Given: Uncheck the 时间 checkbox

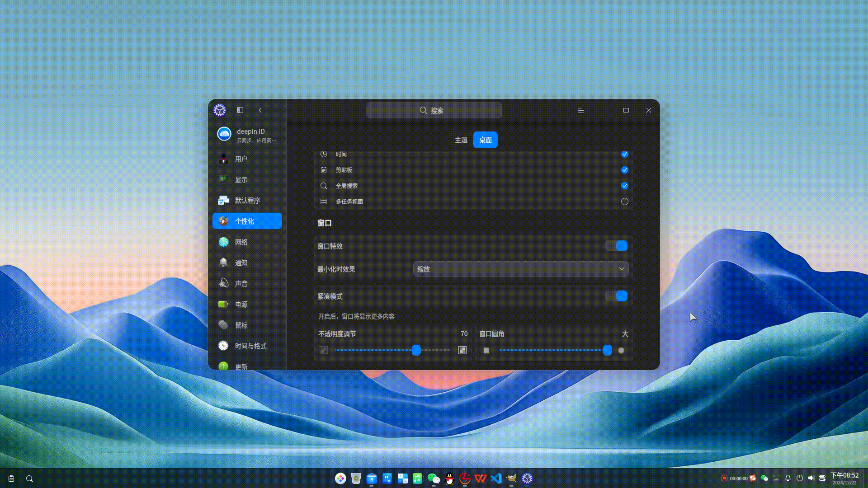Looking at the screenshot, I should [625, 154].
